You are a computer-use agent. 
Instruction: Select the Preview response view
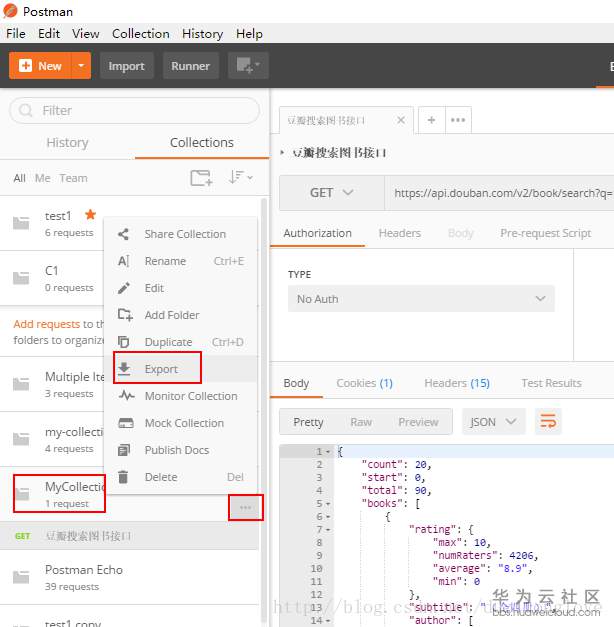click(x=418, y=422)
